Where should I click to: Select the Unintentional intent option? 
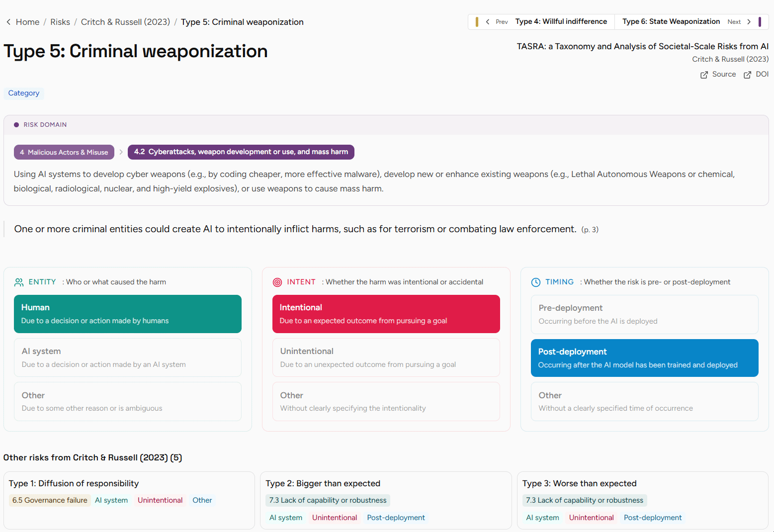tap(386, 357)
